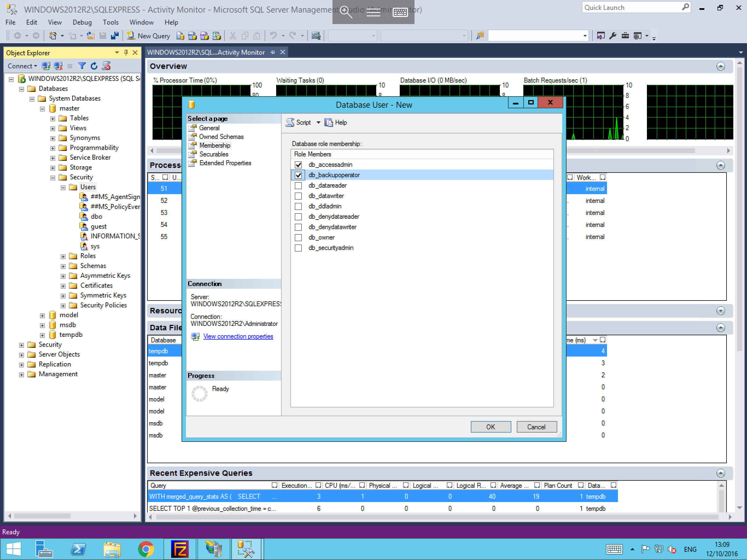Open the Connect dropdown in Object Explorer

tap(22, 66)
